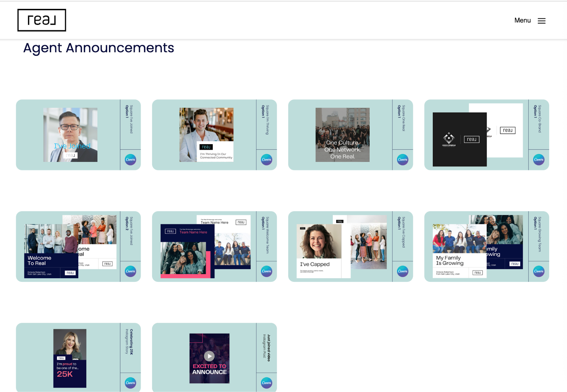Select the proud 25K Instagram story thumbnail
The image size is (567, 392).
click(x=70, y=358)
